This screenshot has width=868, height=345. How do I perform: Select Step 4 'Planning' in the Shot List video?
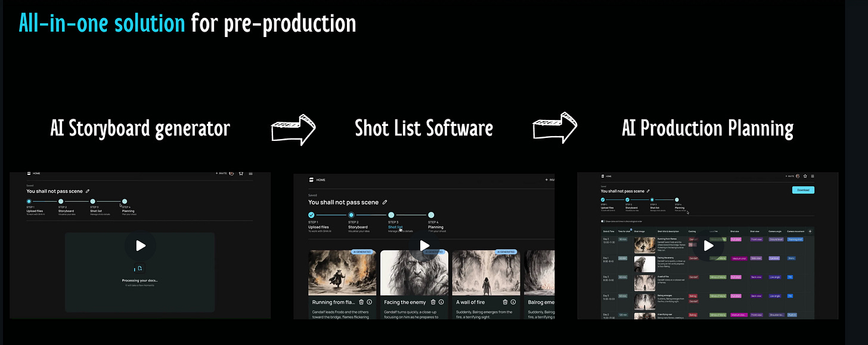click(436, 221)
